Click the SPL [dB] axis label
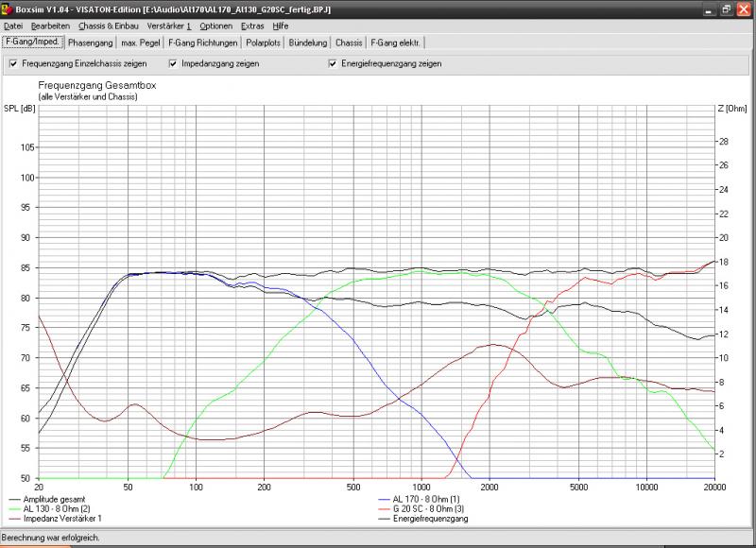This screenshot has height=548, width=756. coord(20,109)
